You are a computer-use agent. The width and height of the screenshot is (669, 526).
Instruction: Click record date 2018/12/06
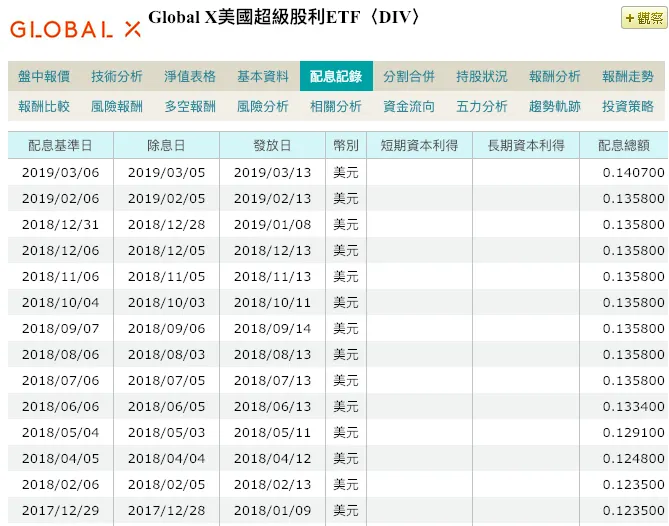(x=61, y=251)
